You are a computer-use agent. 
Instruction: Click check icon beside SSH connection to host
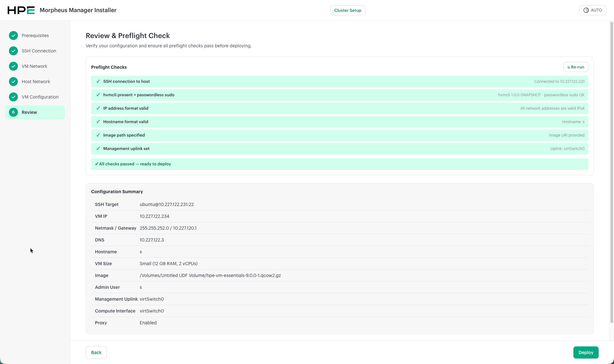pos(98,82)
